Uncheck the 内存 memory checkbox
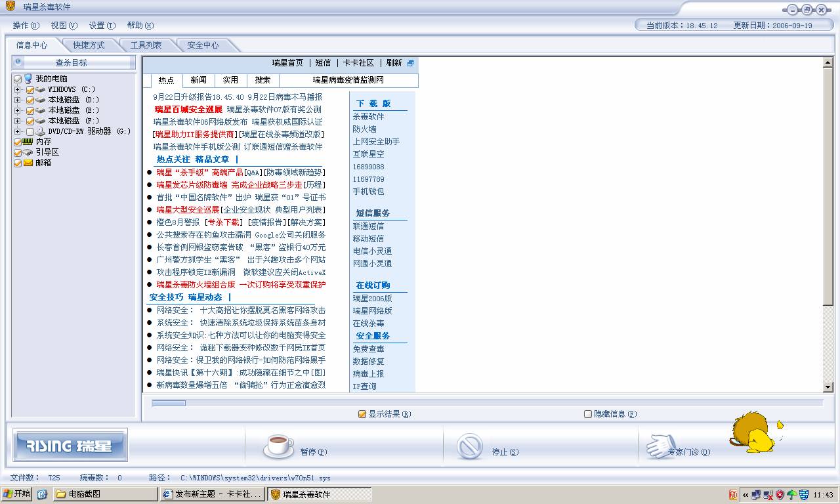840x504 pixels. (18, 142)
